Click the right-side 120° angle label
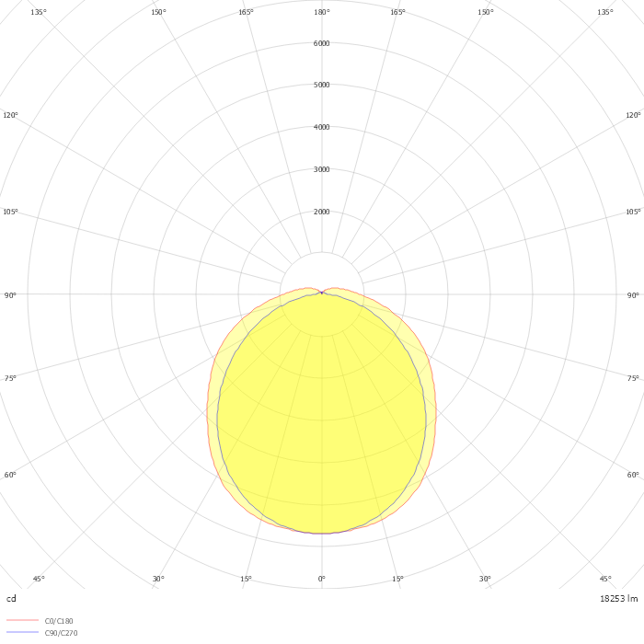644x644 pixels. point(633,115)
